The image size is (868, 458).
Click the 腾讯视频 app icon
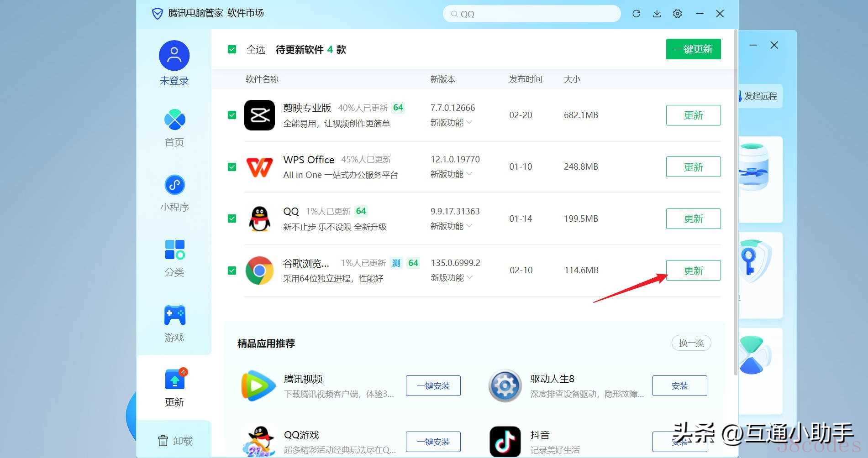pos(258,386)
